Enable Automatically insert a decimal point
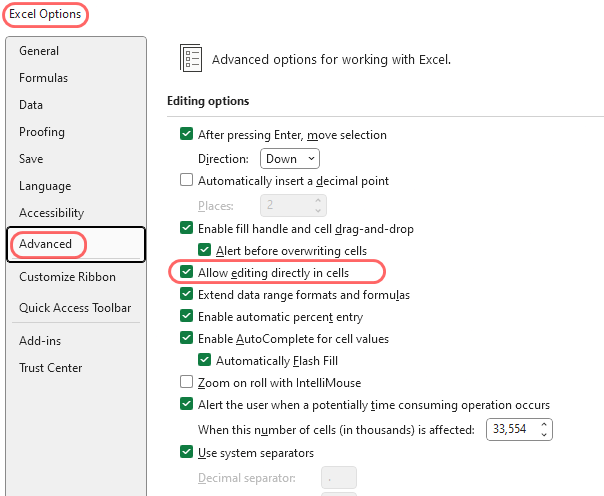This screenshot has width=604, height=496. click(186, 180)
